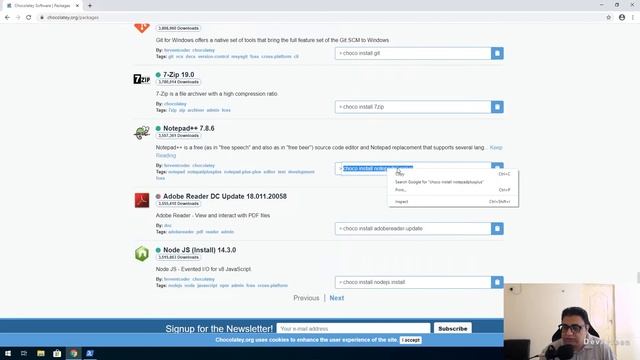Open the editor tag under Notepad++
640x360 pixels.
pyautogui.click(x=269, y=172)
